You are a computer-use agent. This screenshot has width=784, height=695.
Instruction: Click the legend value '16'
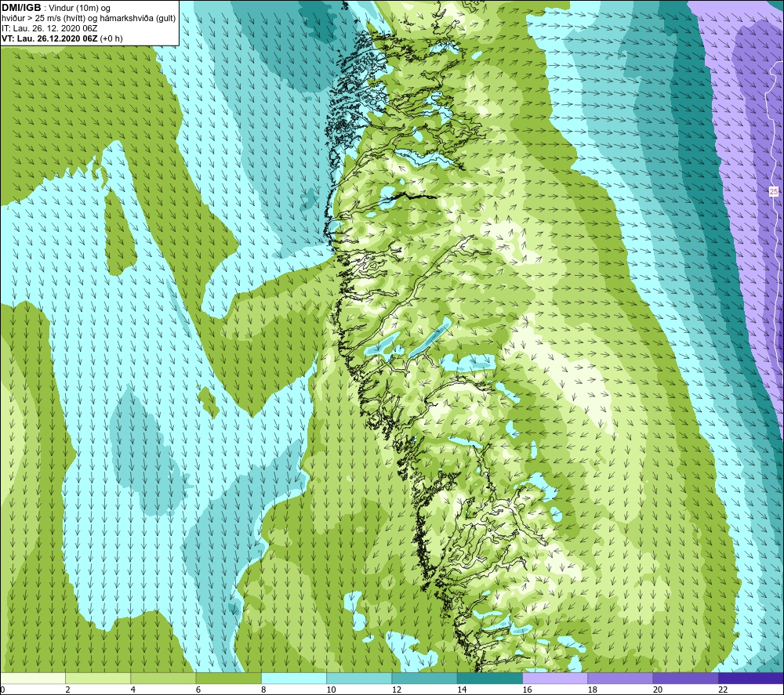(x=527, y=690)
